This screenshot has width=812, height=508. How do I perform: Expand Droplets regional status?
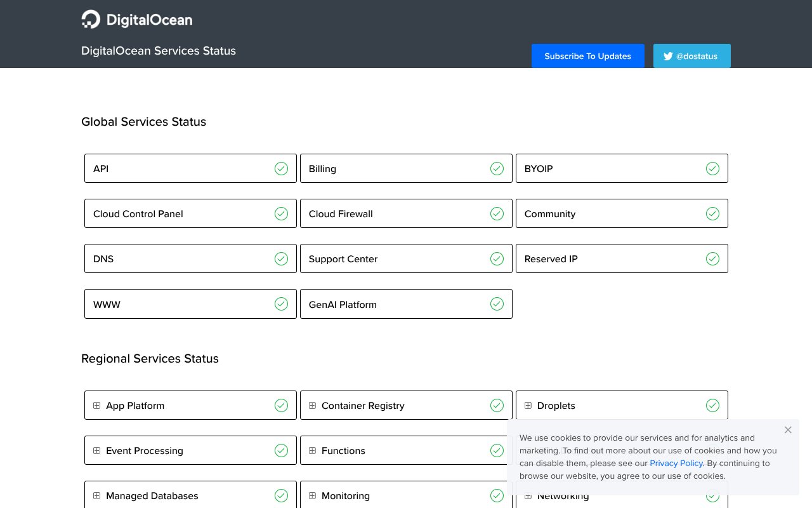point(528,405)
